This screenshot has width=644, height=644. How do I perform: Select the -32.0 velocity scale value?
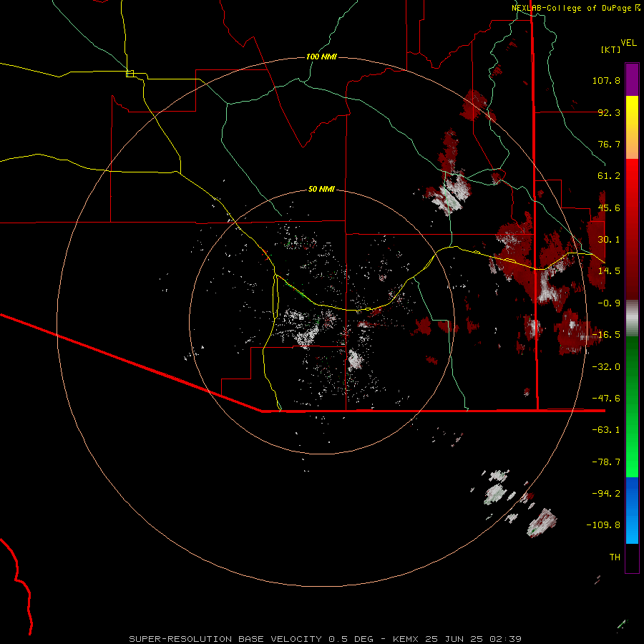[x=606, y=367]
